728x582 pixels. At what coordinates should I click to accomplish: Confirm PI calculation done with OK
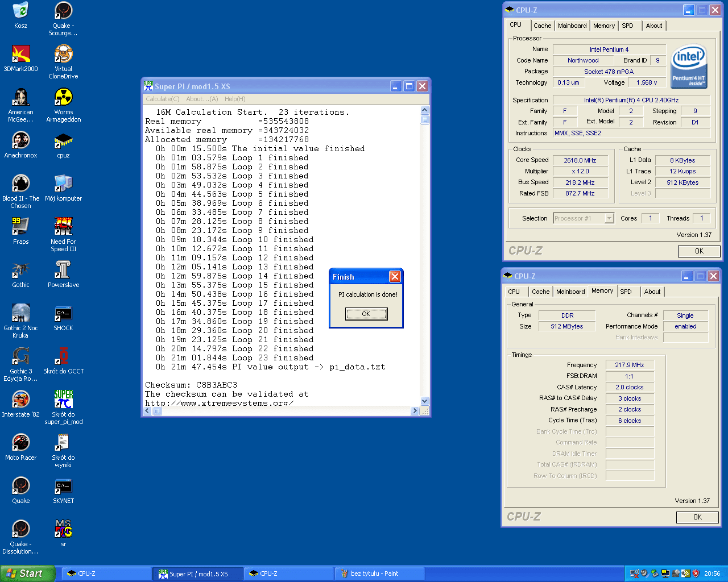(x=366, y=314)
